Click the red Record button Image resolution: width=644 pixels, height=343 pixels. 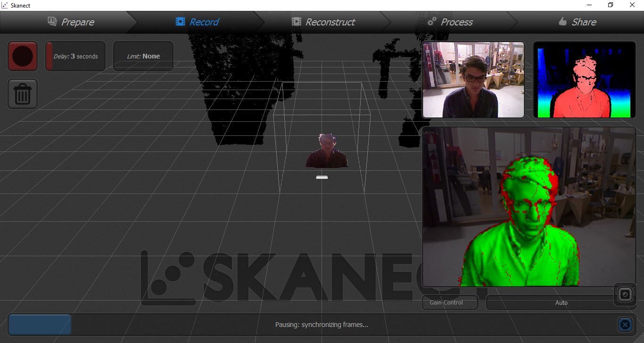click(23, 56)
